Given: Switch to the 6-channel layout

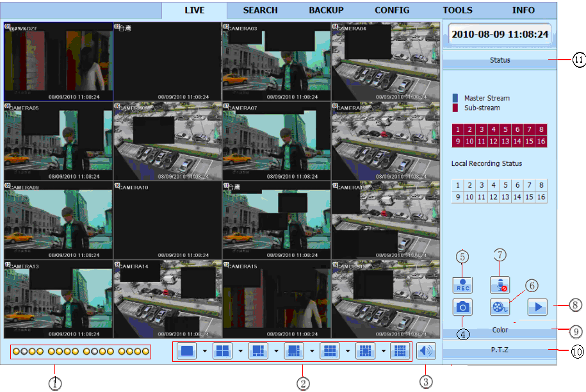Looking at the screenshot, I should click(258, 351).
